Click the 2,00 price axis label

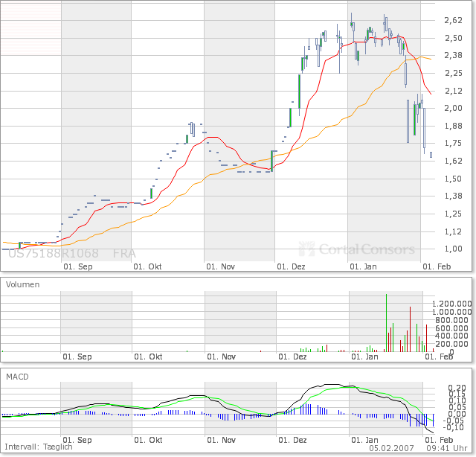pyautogui.click(x=453, y=108)
